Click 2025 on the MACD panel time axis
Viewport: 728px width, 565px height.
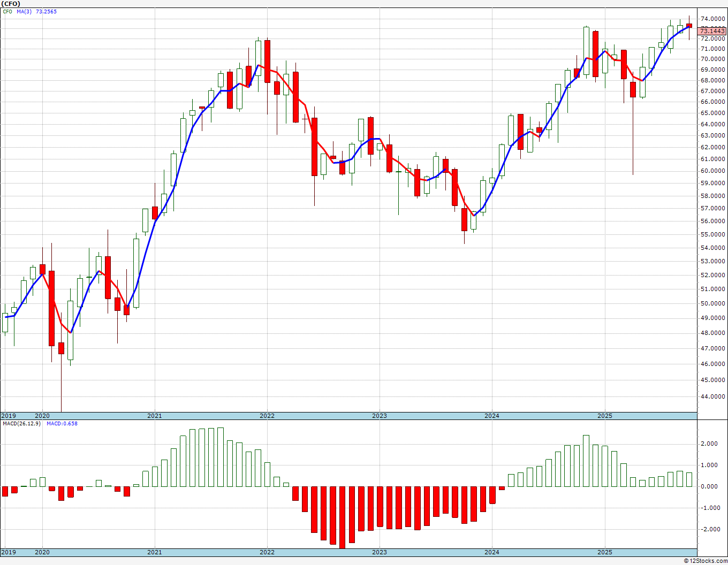(x=605, y=552)
